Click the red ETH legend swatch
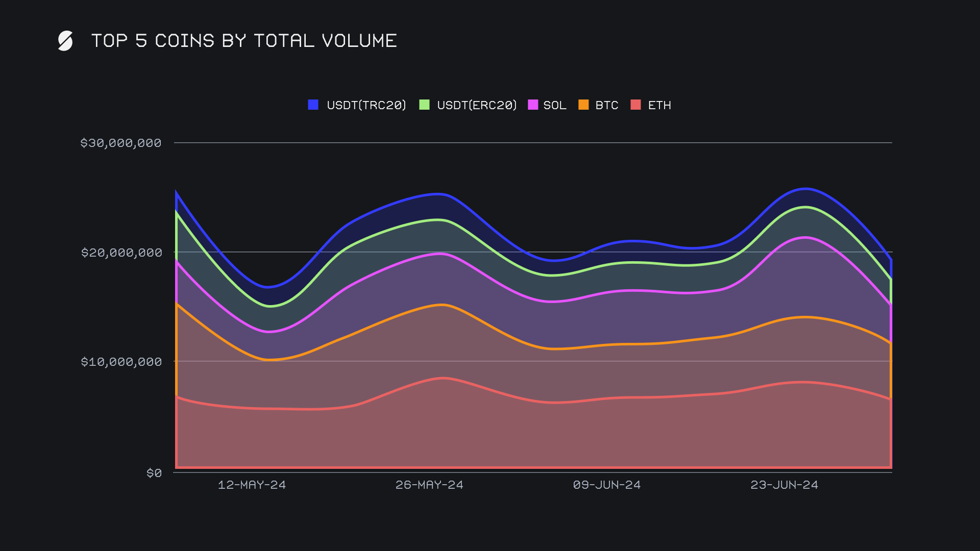Image resolution: width=980 pixels, height=551 pixels. (x=635, y=105)
